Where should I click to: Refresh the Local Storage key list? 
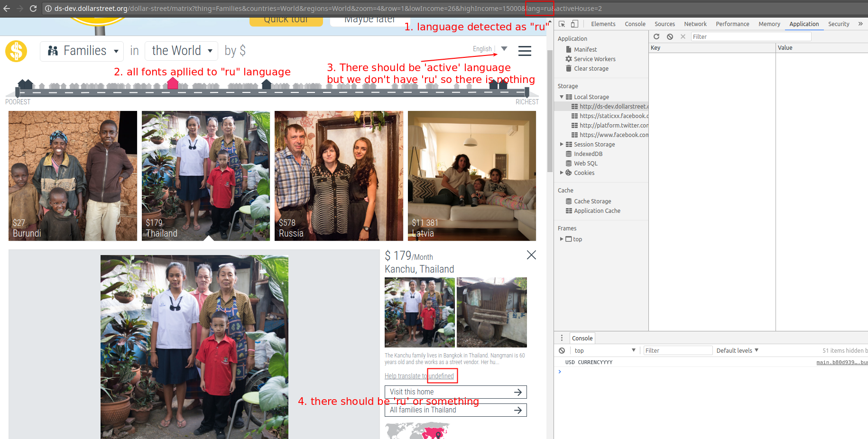tap(656, 37)
